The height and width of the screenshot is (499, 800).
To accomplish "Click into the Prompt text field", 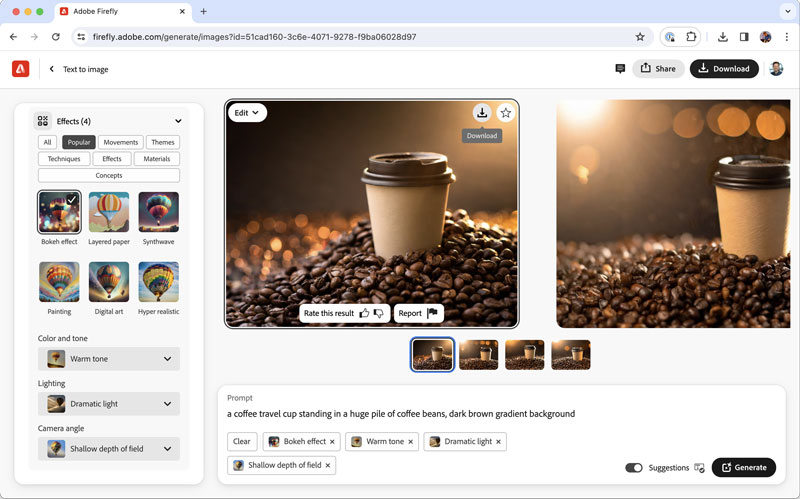I will [x=401, y=414].
